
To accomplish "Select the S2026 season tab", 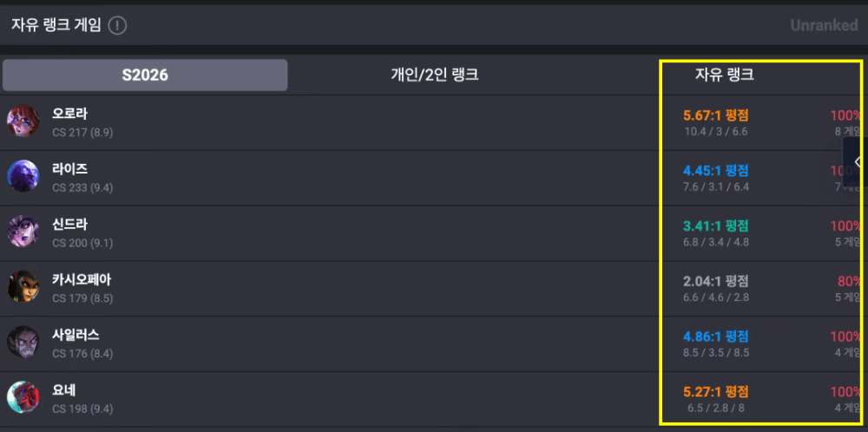I will (145, 75).
